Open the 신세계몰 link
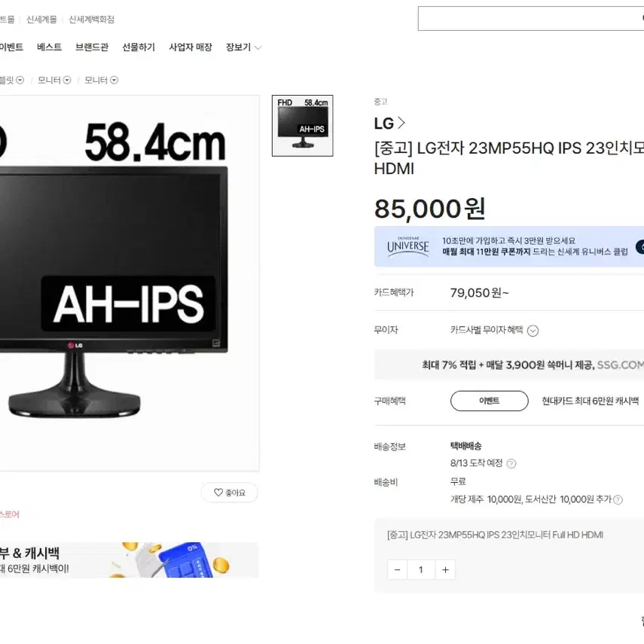The width and height of the screenshot is (644, 644). click(x=41, y=20)
